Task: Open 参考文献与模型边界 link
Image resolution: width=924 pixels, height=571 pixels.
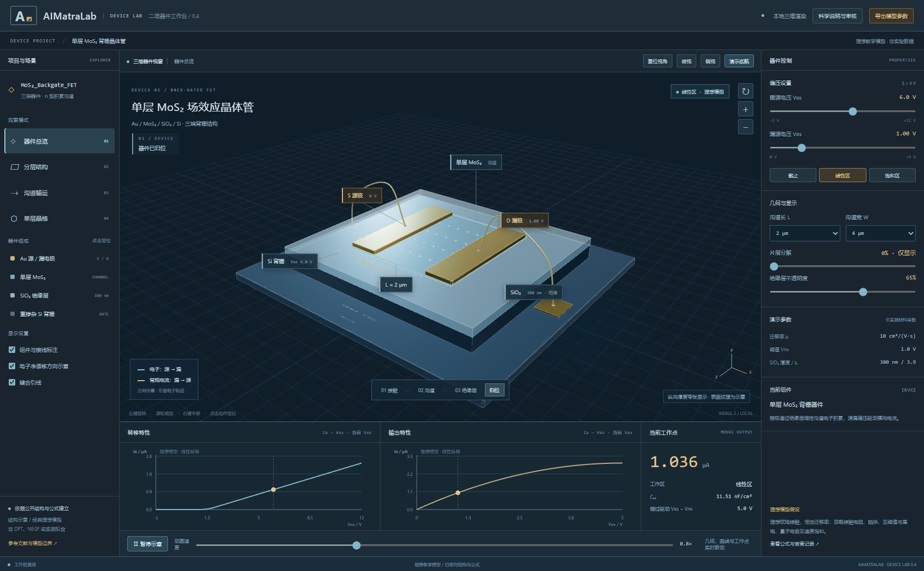Action: point(33,543)
